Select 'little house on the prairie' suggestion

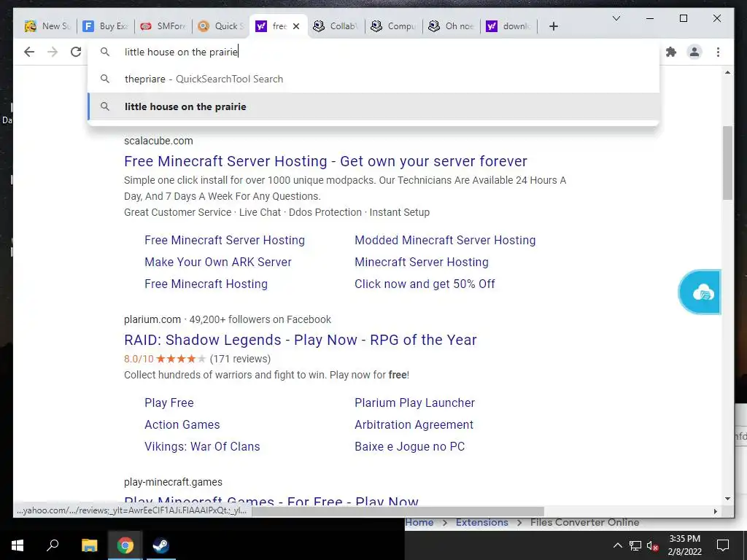coord(374,106)
